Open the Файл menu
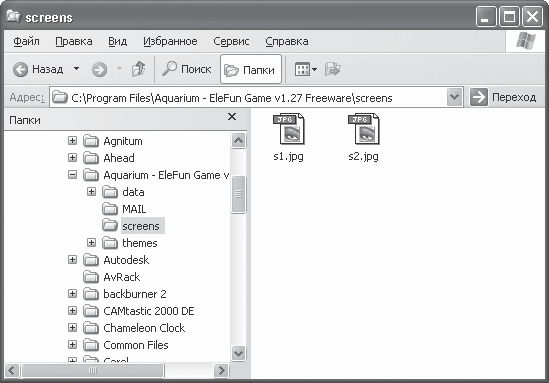 (26, 41)
